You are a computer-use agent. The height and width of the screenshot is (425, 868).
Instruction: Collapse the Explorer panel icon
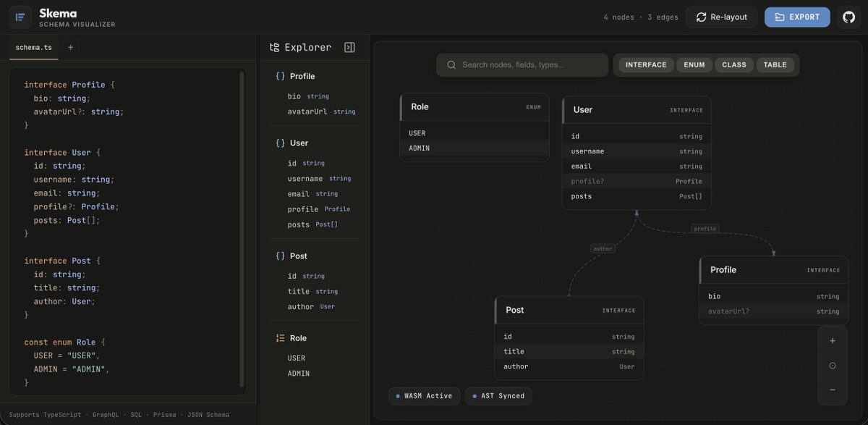(349, 47)
